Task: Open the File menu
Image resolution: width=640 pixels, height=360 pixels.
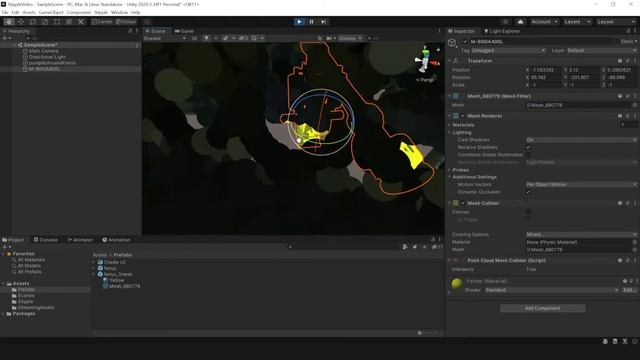Action: click(5, 13)
